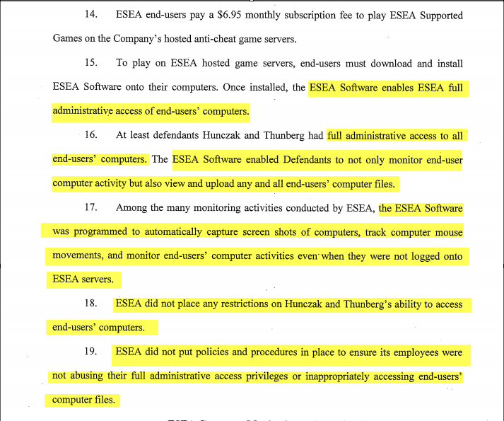
Task: Click highlighted line "movements, and monitor end-users' computer activities"
Action: click(x=173, y=256)
